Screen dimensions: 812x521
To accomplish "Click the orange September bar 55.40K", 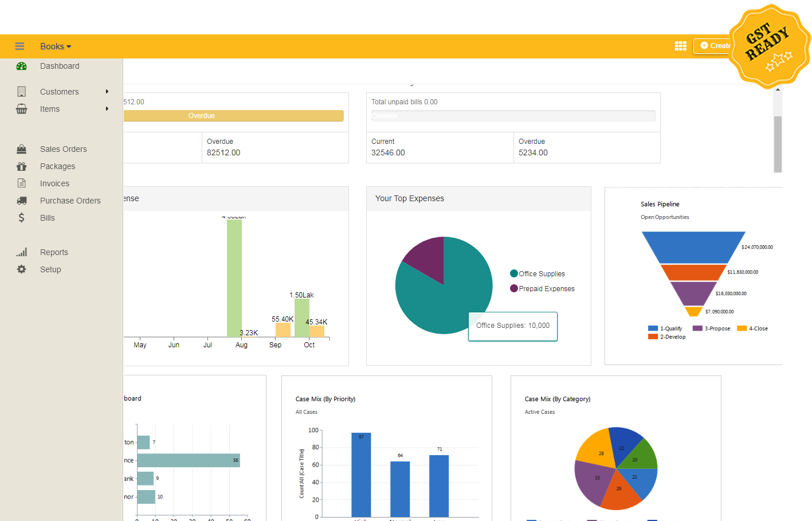I will [x=283, y=330].
